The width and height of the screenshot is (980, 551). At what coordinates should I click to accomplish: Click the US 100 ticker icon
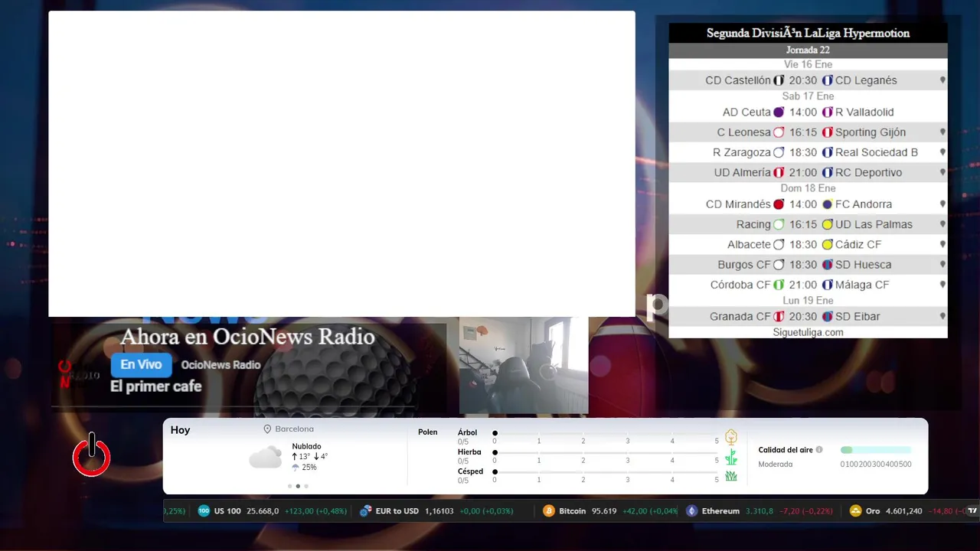(204, 511)
